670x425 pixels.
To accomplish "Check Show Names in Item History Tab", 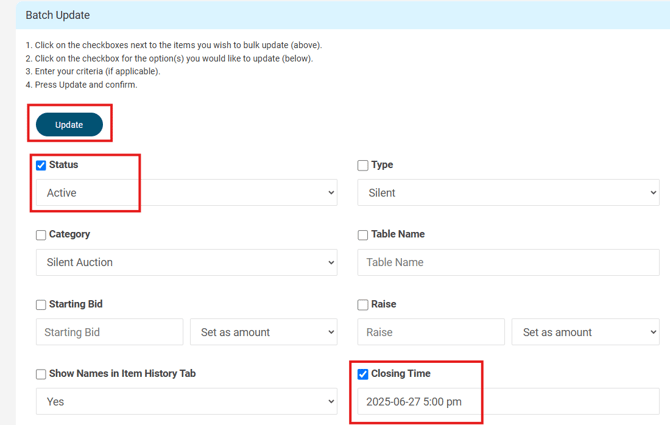I will pos(41,375).
